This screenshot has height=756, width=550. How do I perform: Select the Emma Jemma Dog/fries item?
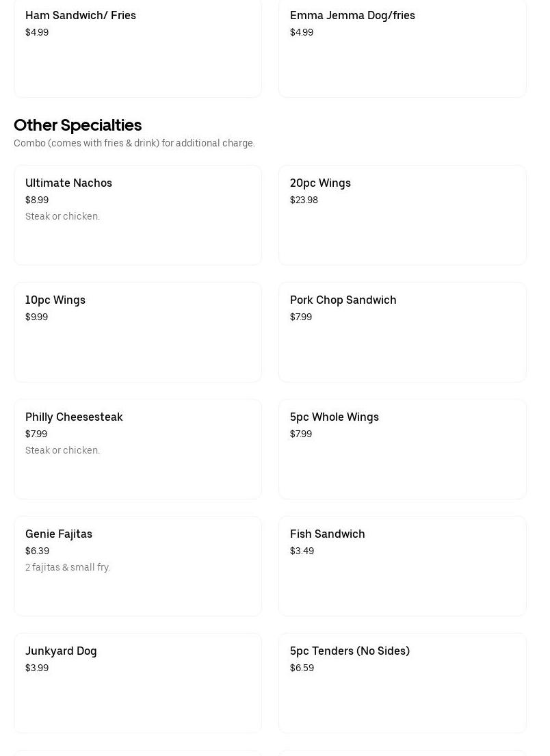pos(402,48)
